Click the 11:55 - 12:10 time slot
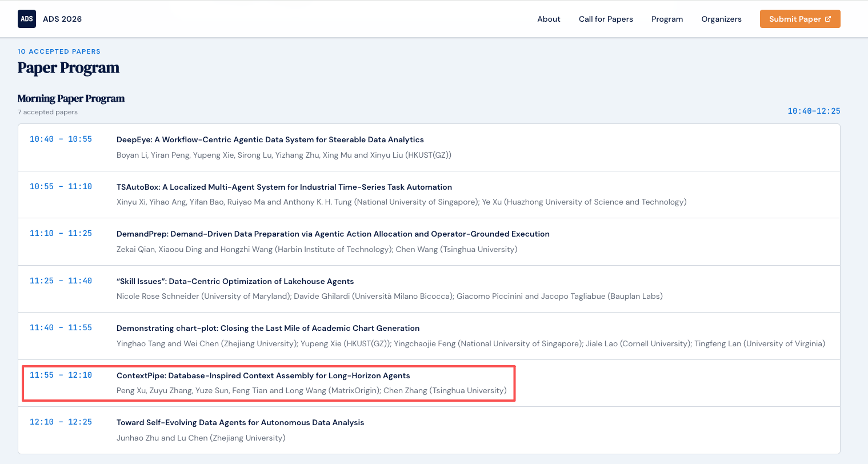The height and width of the screenshot is (464, 868). click(x=61, y=375)
